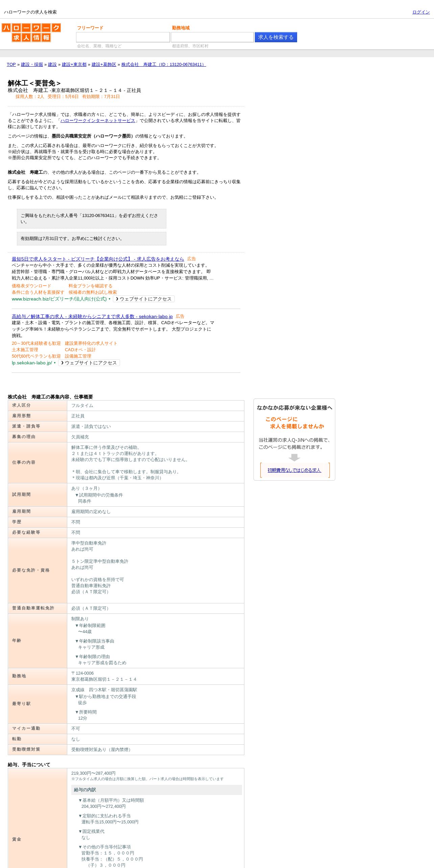434x868 pixels.
Task: Click 建設業界特化の求人サイト ad sublink
Action: (x=91, y=343)
